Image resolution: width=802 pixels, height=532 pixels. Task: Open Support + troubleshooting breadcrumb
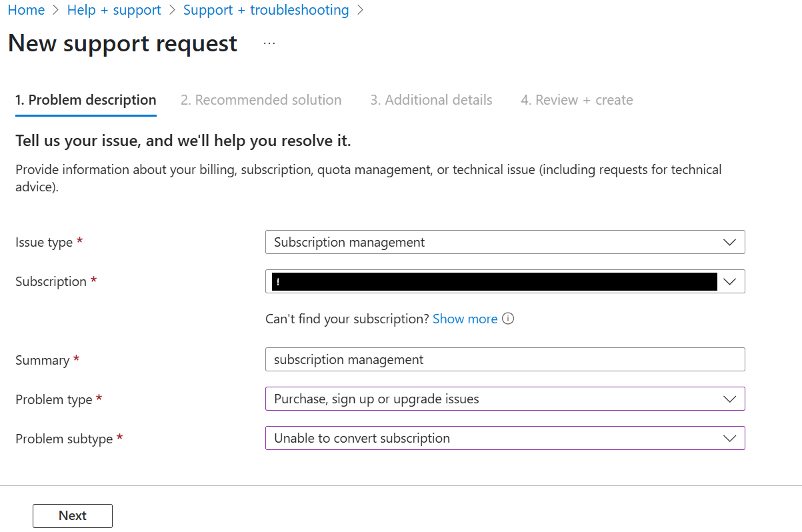tap(266, 10)
